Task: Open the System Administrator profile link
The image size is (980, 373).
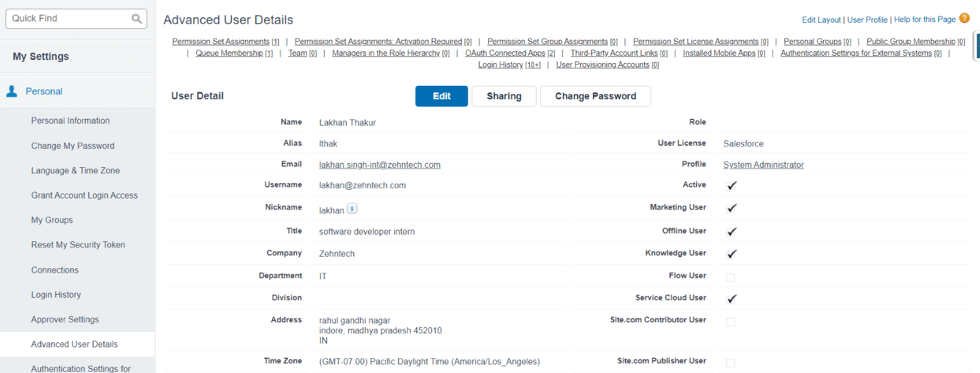Action: pyautogui.click(x=763, y=165)
